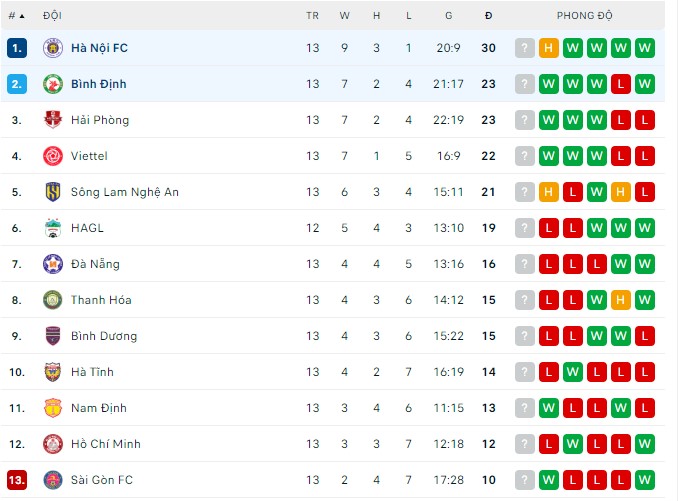Image resolution: width=678 pixels, height=501 pixels.
Task: Click the rank 1 position badge
Action: point(16,48)
